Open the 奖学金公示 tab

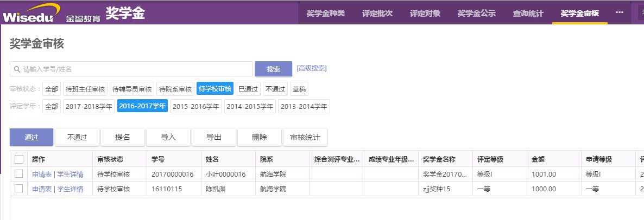(x=476, y=13)
